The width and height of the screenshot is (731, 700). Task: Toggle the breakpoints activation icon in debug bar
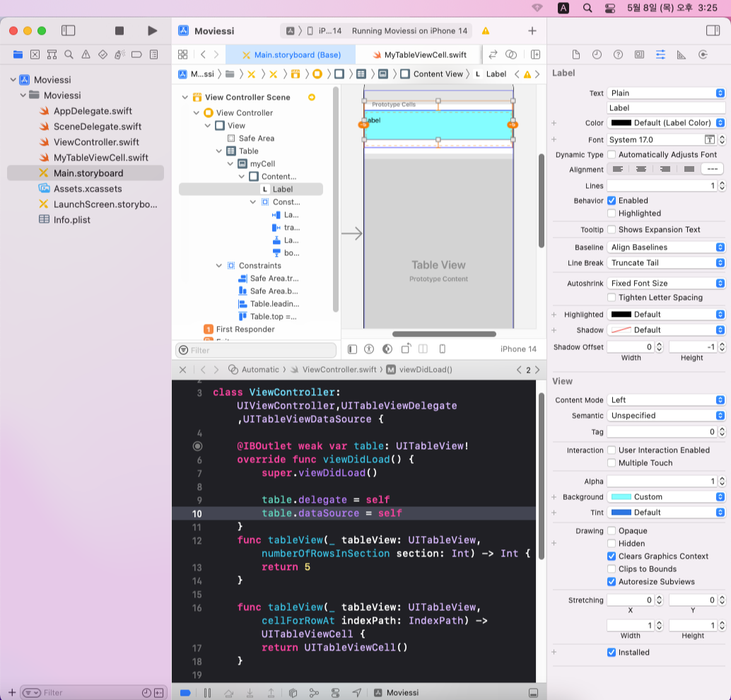(x=185, y=692)
